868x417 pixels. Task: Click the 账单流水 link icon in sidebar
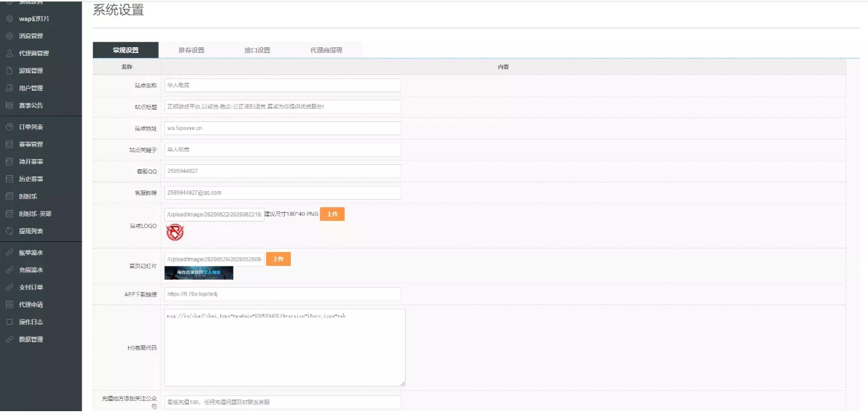point(9,252)
